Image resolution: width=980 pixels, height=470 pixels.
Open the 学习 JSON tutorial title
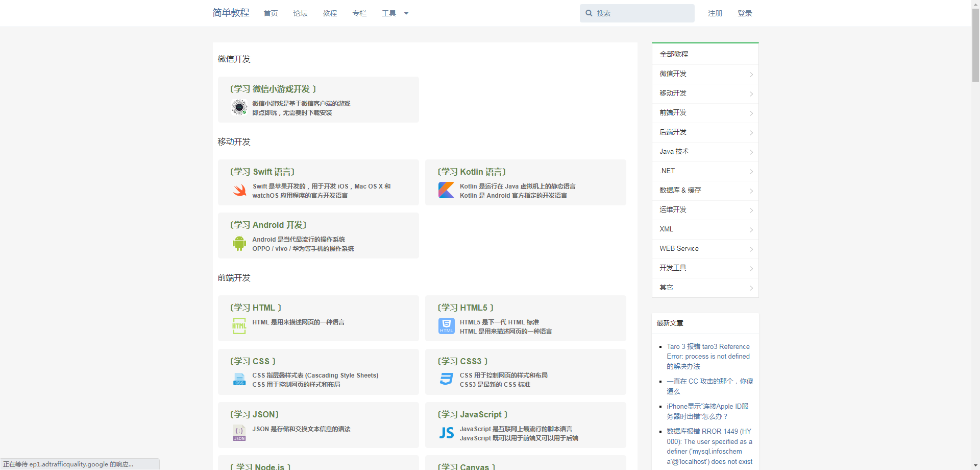[x=254, y=414]
